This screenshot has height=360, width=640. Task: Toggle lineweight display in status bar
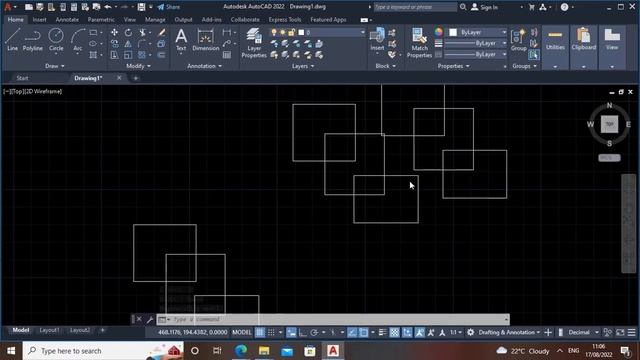tap(382, 333)
